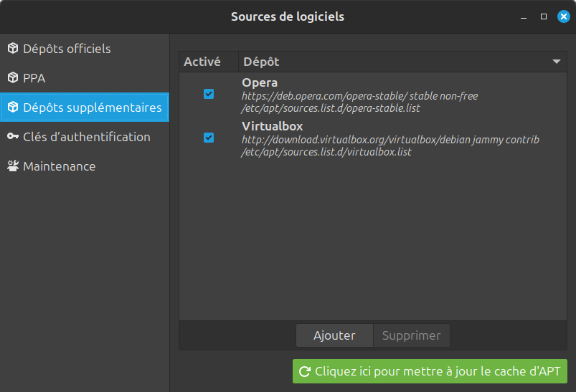
Task: Disable the Opera repository checkbox
Action: (x=209, y=94)
